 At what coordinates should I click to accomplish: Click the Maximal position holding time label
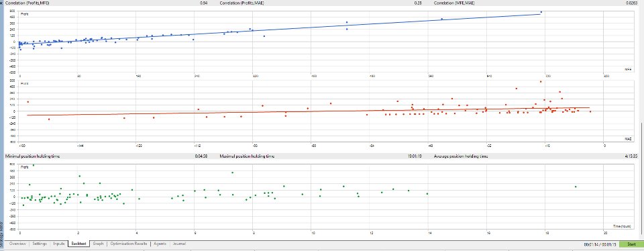pyautogui.click(x=247, y=156)
